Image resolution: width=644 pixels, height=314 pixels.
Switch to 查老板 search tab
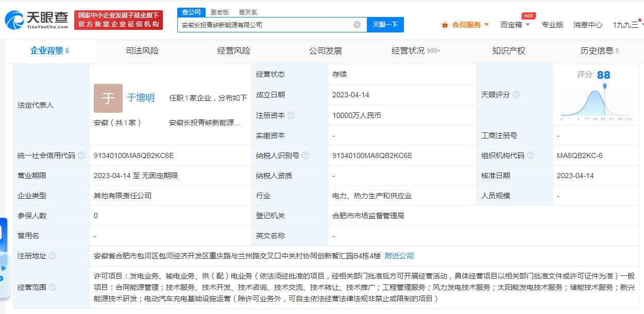coord(219,12)
